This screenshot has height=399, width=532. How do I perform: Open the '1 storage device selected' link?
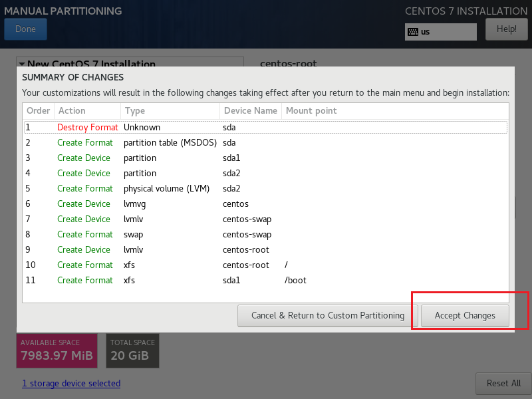coord(71,384)
